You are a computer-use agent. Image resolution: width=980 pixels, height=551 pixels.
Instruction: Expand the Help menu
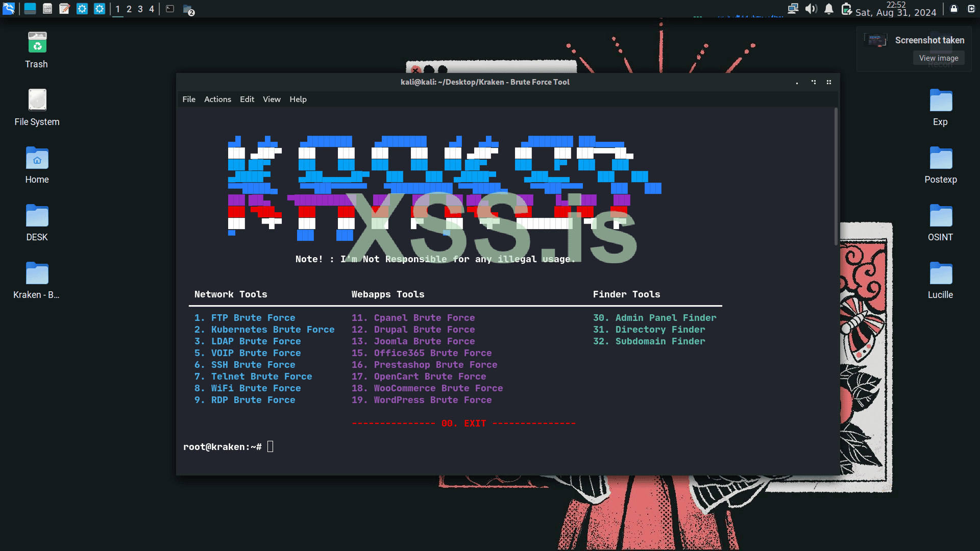pos(298,99)
